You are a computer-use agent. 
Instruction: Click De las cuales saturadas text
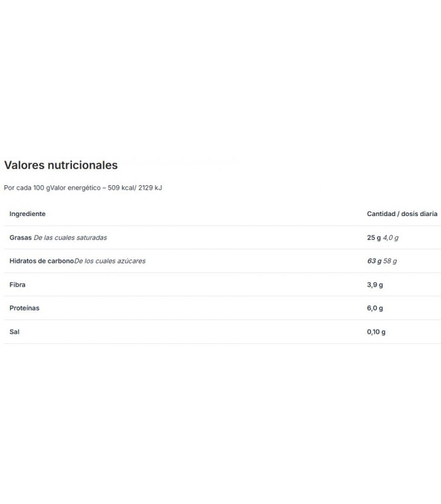[x=71, y=238]
